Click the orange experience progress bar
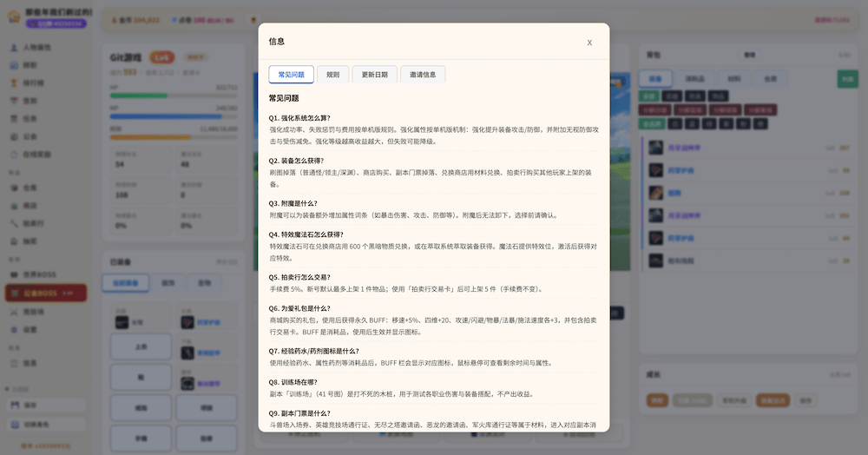 click(174, 136)
